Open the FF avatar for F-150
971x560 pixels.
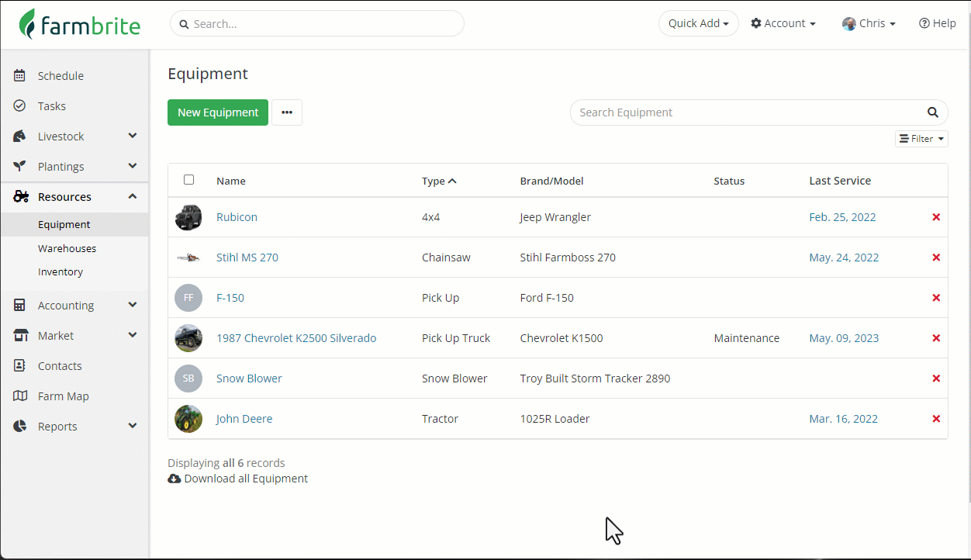click(x=188, y=298)
